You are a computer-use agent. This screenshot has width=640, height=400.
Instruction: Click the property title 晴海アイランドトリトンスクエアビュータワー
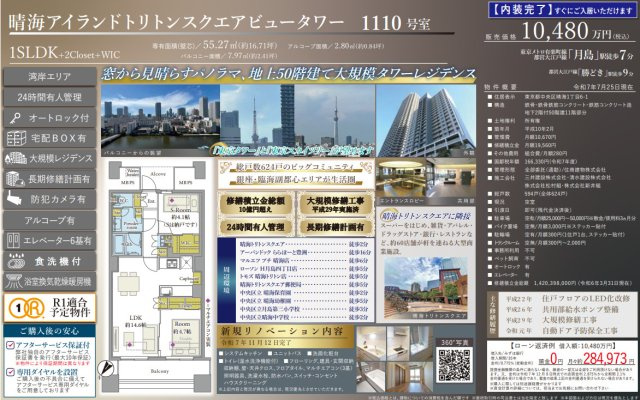tap(176, 23)
